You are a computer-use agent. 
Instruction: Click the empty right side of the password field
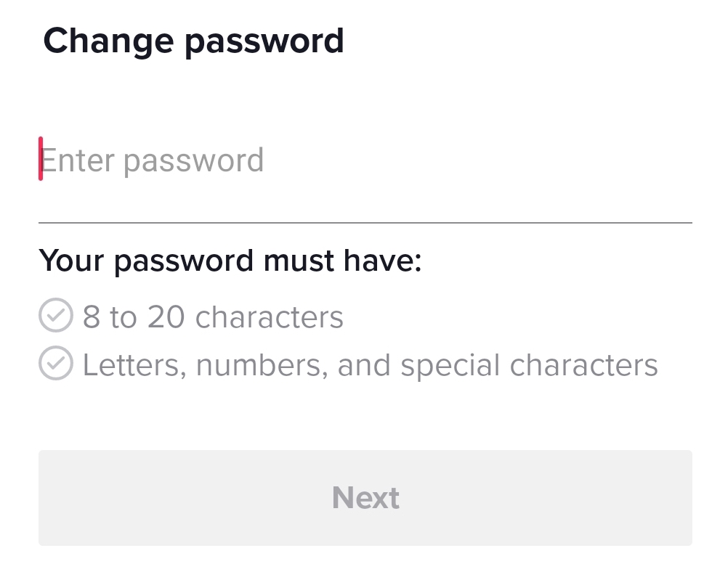tap(545, 161)
